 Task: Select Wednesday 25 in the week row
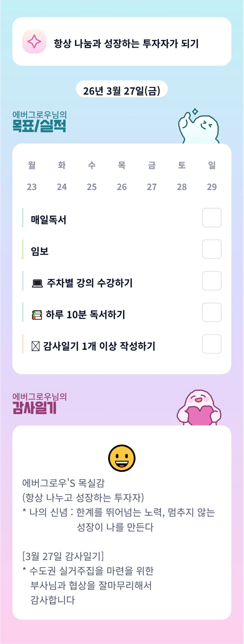(92, 187)
